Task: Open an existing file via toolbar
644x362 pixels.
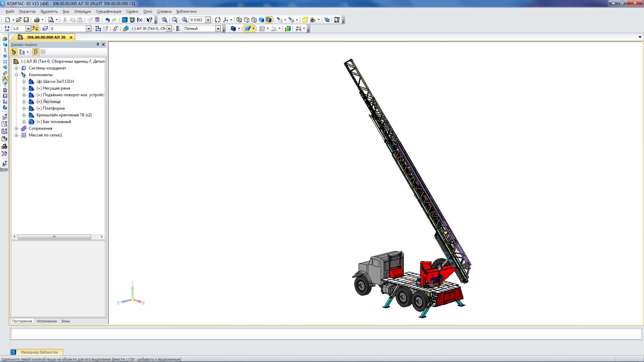Action: [x=19, y=20]
